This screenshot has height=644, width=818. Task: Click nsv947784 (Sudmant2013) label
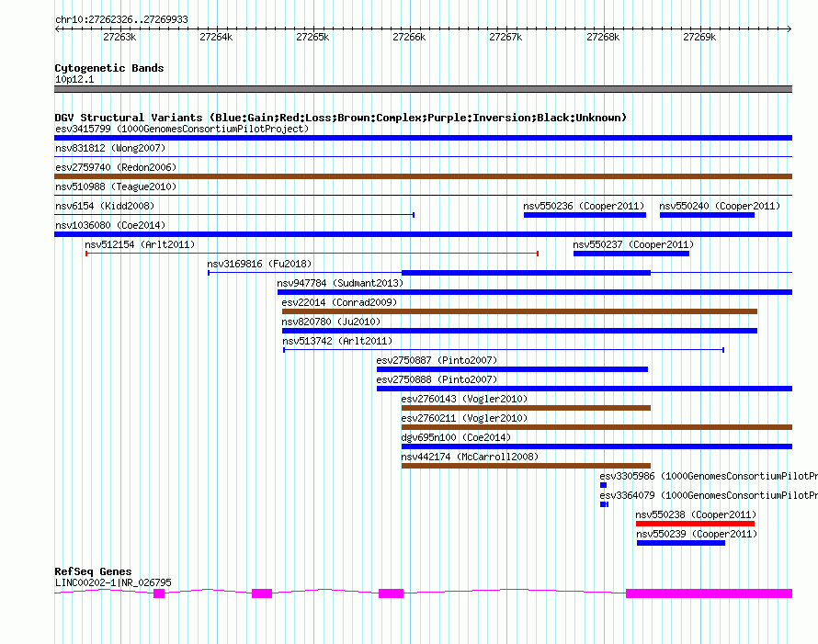pyautogui.click(x=340, y=283)
